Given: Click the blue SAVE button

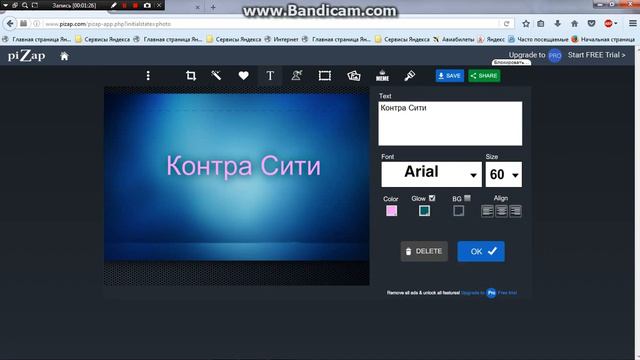Looking at the screenshot, I should point(450,76).
